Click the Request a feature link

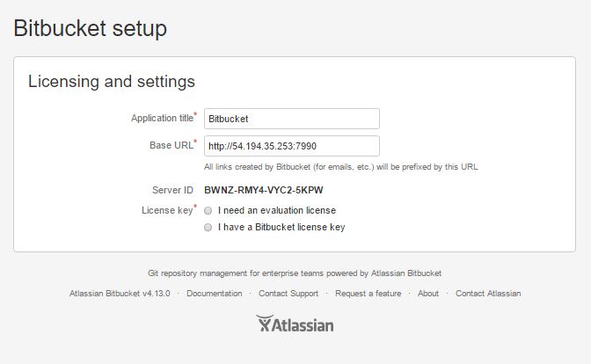[x=368, y=294]
